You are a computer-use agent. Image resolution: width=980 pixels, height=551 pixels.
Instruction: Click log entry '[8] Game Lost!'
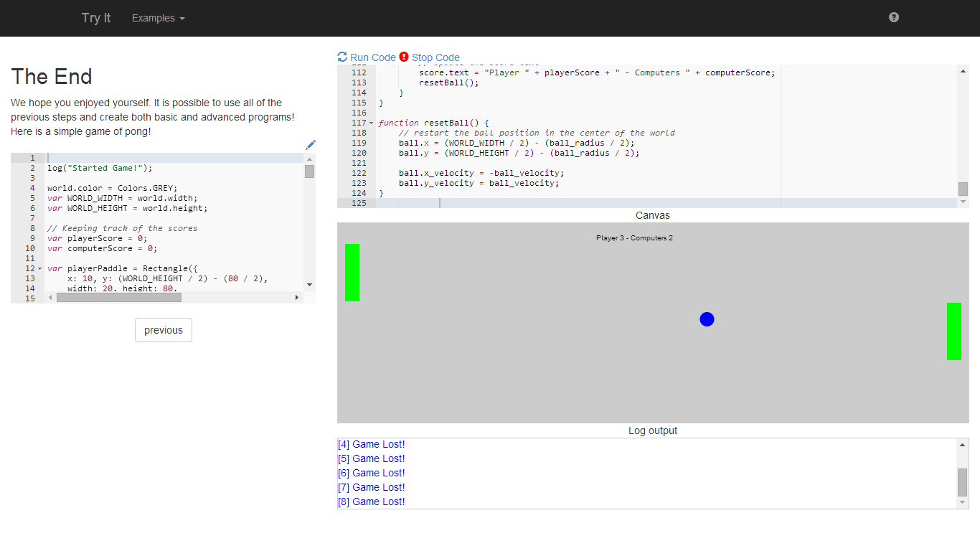pos(371,501)
